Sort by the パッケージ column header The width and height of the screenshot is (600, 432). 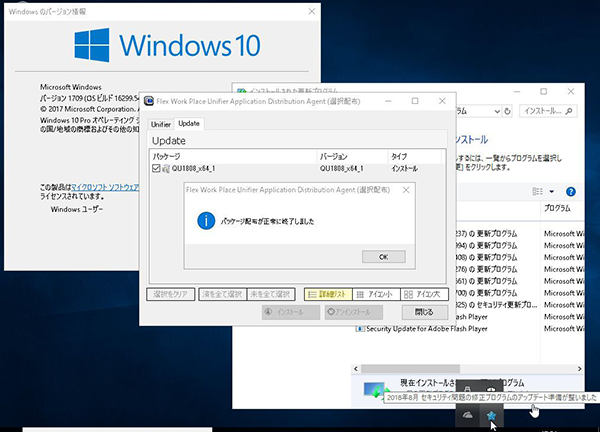[x=233, y=156]
